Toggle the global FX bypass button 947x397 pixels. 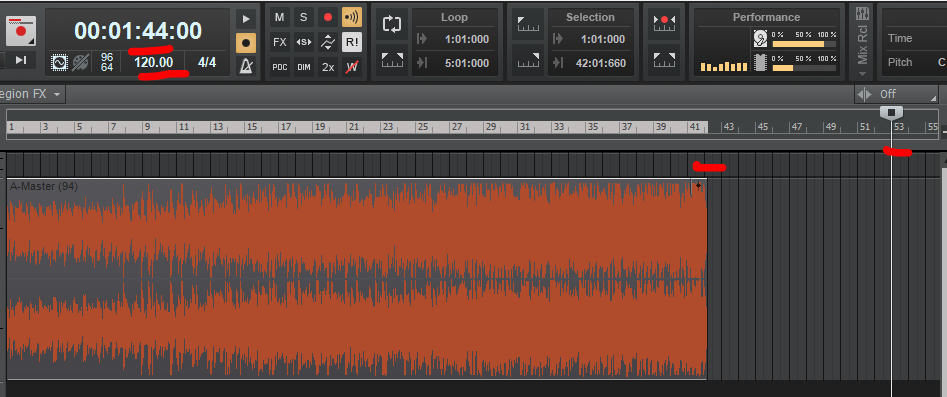[280, 42]
